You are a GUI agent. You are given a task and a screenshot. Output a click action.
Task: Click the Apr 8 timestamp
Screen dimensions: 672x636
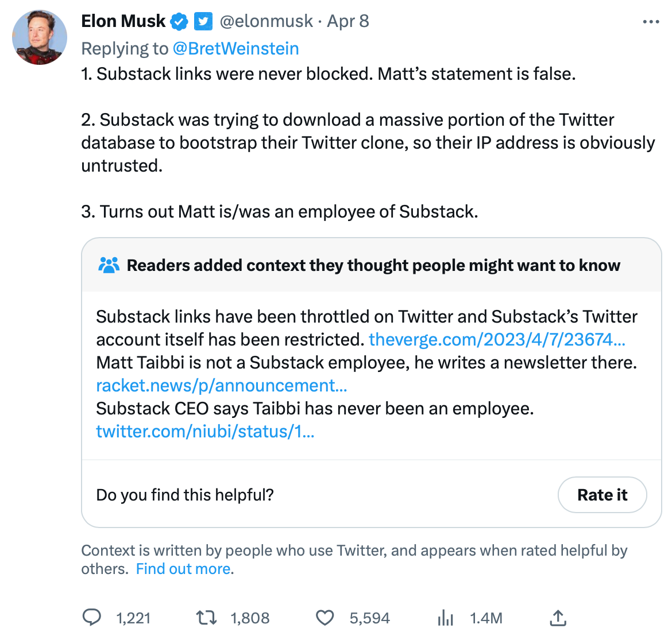point(348,22)
